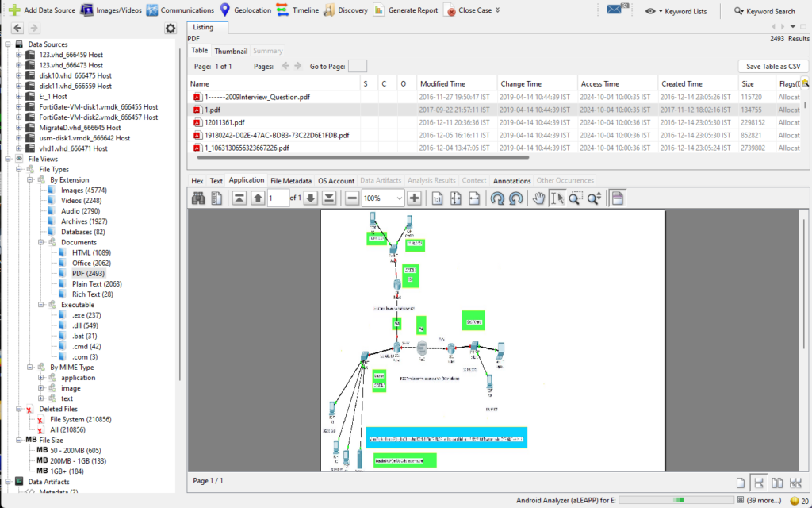The image size is (812, 508).
Task: Click the Save Table as CSV button
Action: [x=772, y=66]
